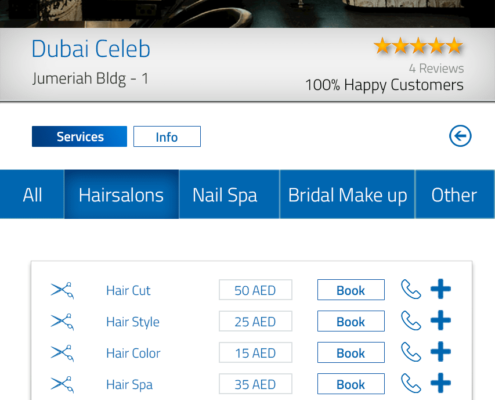Add Hair Color with the plus icon

pos(441,352)
